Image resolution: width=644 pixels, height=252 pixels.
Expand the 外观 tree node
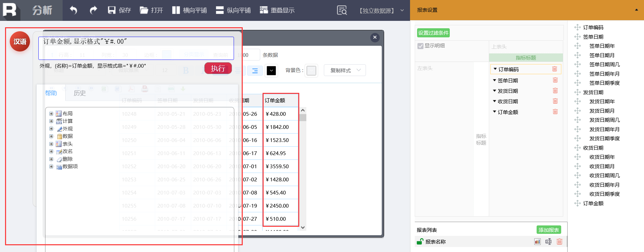coord(51,129)
